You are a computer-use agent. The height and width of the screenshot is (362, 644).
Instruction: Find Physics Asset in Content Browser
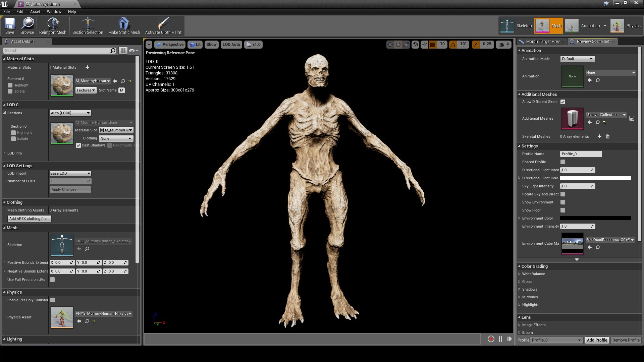click(x=87, y=321)
